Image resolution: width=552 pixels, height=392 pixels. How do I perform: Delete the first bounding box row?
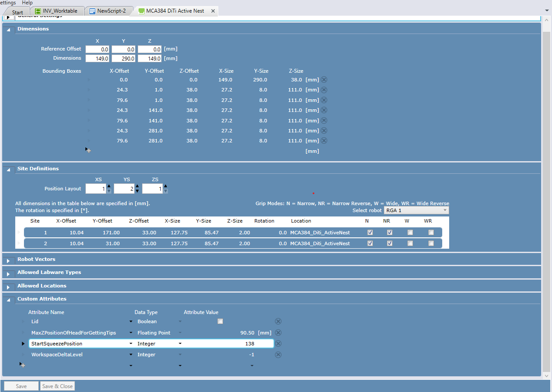(324, 80)
